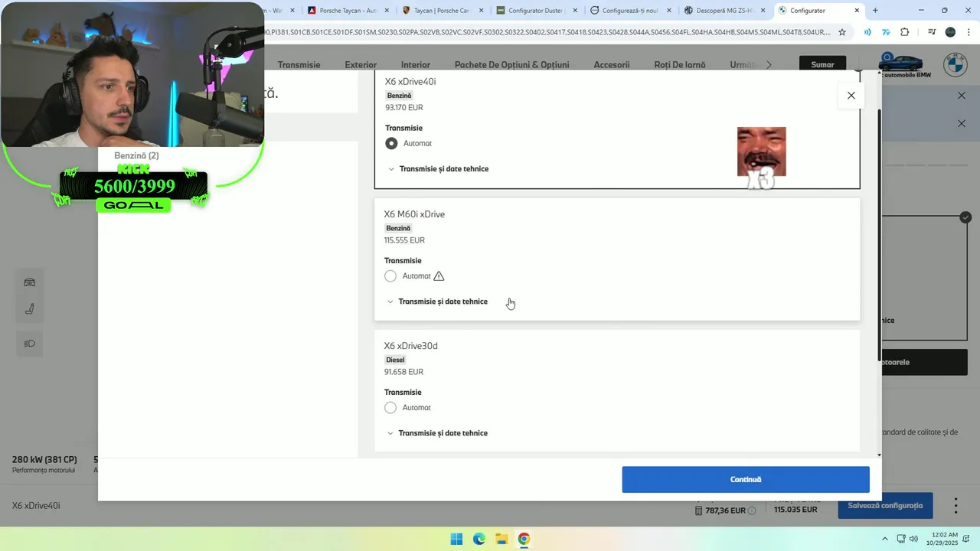Open Pachete De Opțiuni & Opțiuni section
980x551 pixels.
coord(511,65)
